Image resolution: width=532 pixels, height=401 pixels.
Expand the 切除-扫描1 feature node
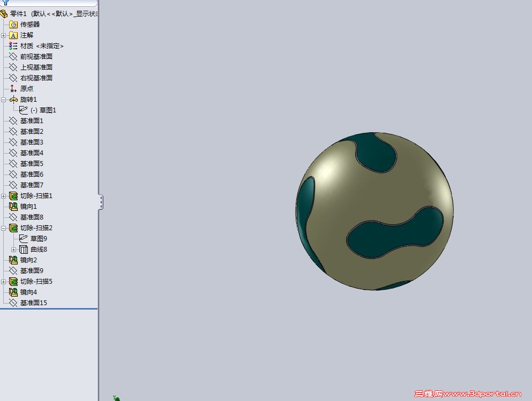coord(3,196)
